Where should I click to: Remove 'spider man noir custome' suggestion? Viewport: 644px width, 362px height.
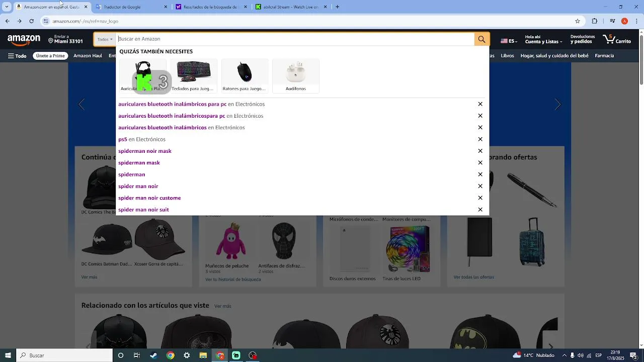pyautogui.click(x=480, y=198)
